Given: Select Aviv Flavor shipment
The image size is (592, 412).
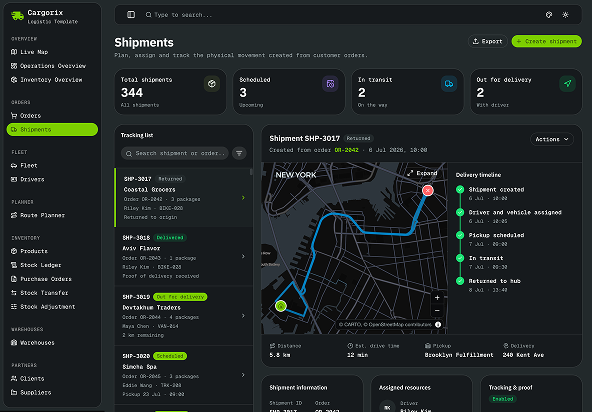Looking at the screenshot, I should pos(183,257).
